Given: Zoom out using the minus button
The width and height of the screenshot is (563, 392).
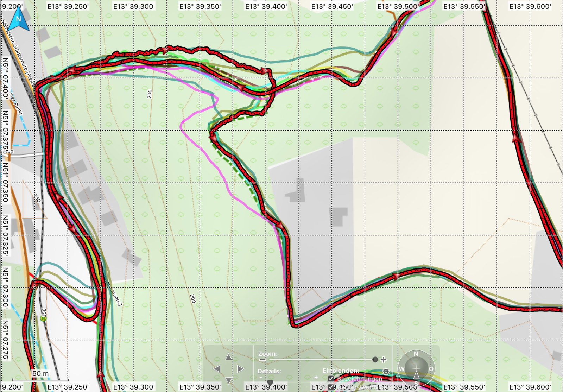Looking at the screenshot, I should coord(262,360).
